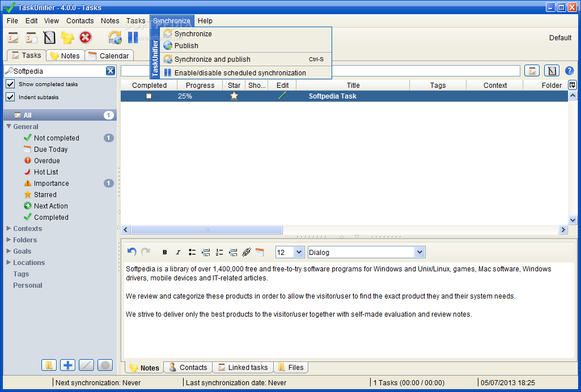Image resolution: width=581 pixels, height=392 pixels.
Task: Select the Not completed filter
Action: tap(56, 138)
